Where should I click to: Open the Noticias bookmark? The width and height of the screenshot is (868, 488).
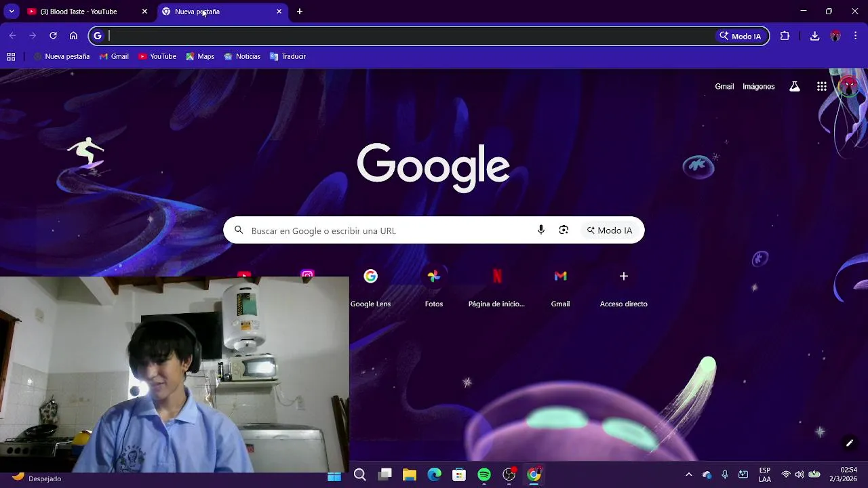pos(242,57)
